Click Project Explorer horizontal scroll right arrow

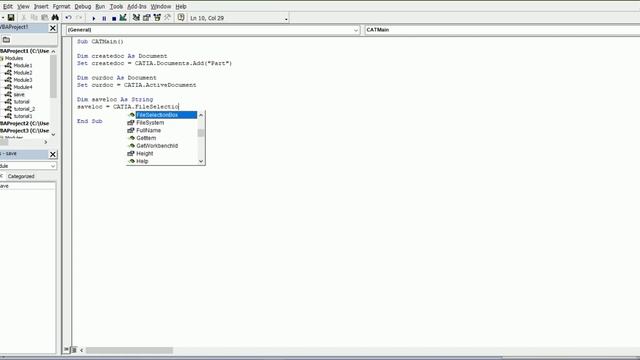click(x=45, y=142)
